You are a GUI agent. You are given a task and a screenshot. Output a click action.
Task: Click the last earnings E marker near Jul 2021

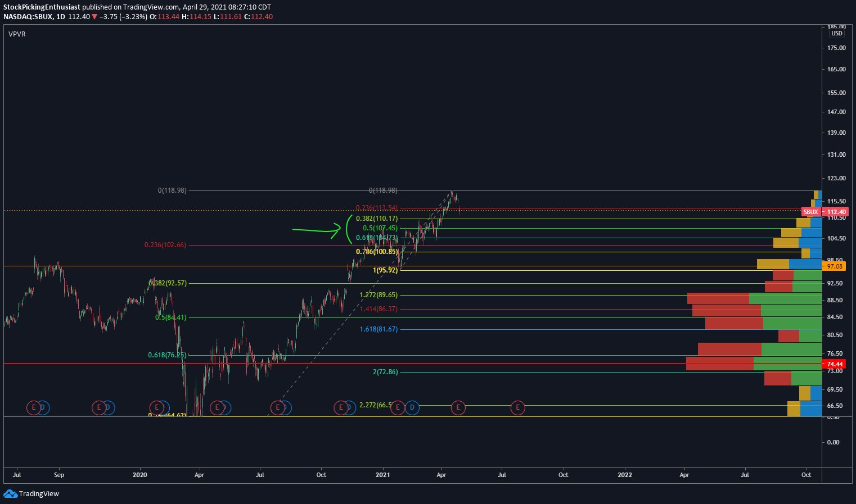[517, 407]
